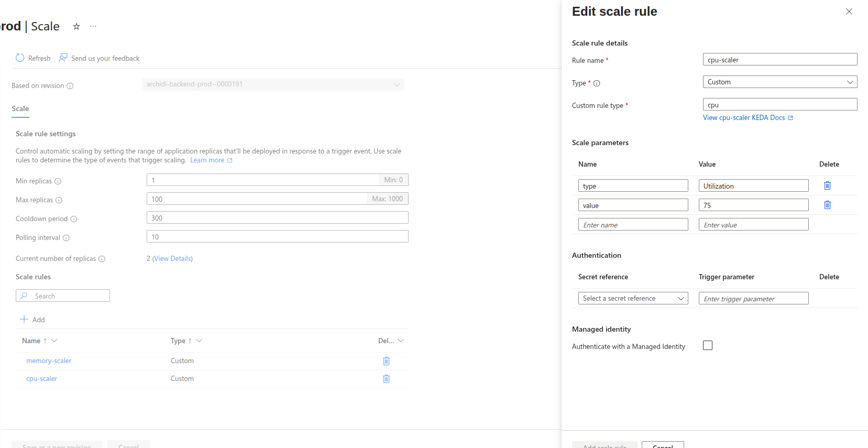Open the memory-scaler rule link
The width and height of the screenshot is (868, 448).
49,361
